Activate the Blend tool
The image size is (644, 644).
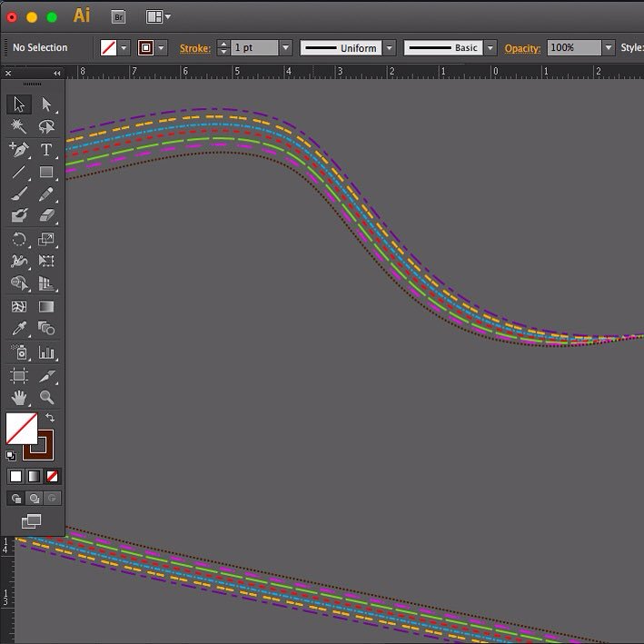tap(46, 329)
